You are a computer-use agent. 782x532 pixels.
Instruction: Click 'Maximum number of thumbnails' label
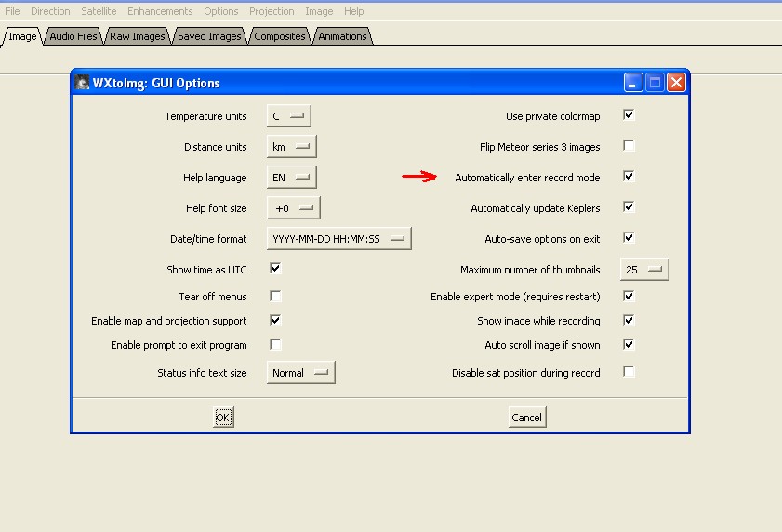point(530,270)
